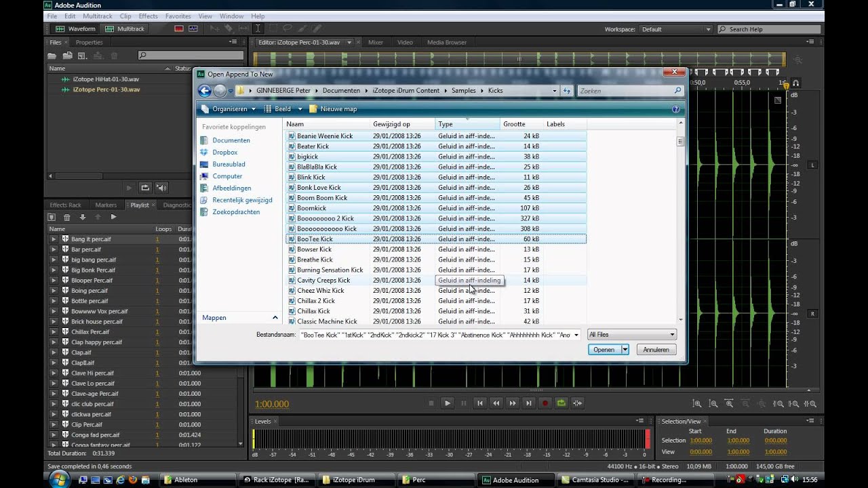Click the Record button in transport

545,403
